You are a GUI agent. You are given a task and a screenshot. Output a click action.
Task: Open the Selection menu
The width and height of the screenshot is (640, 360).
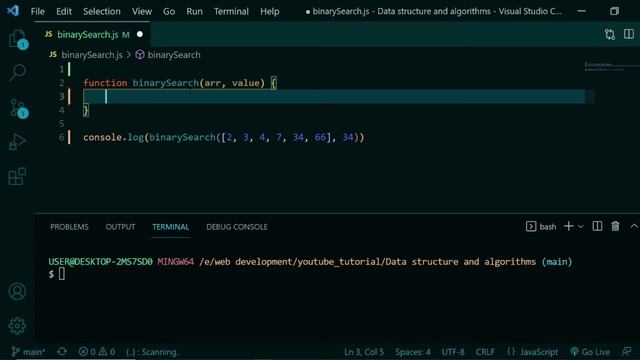102,11
